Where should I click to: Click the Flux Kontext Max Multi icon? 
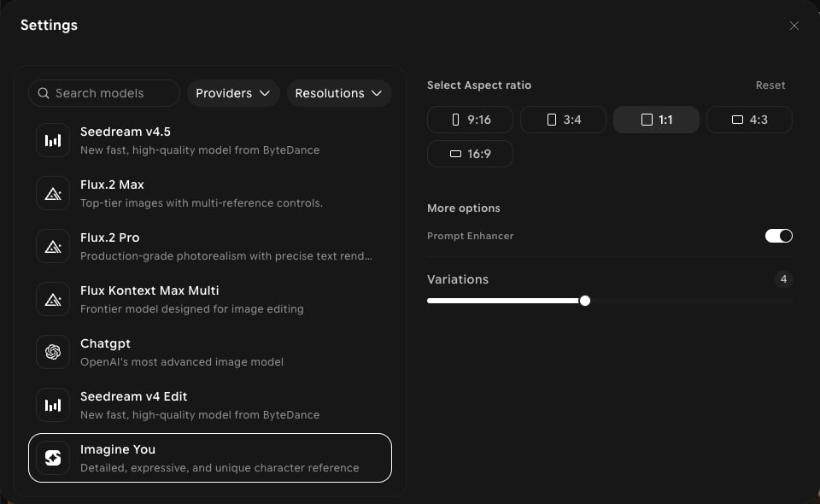[x=53, y=299]
